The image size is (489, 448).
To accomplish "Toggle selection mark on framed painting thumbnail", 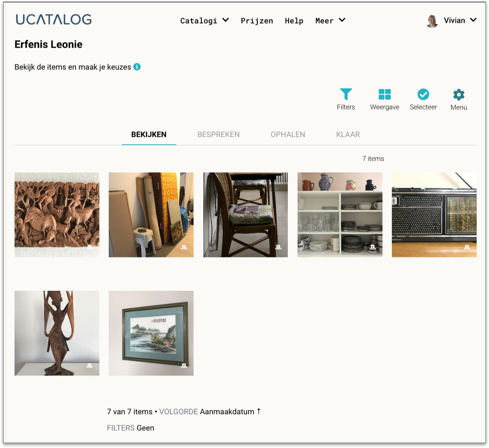I will pos(184,365).
